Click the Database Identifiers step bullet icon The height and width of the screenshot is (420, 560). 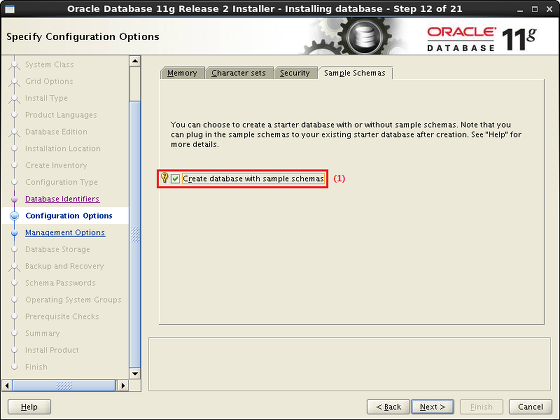(14, 199)
